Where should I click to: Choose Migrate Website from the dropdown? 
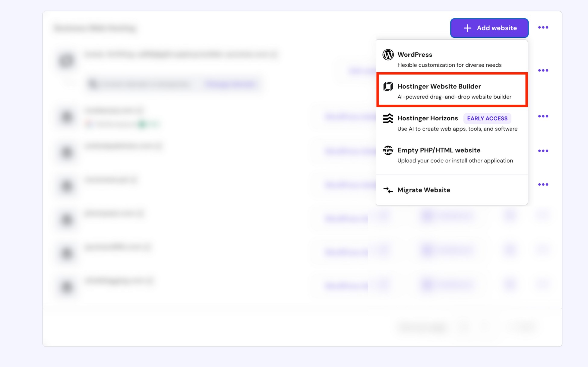[423, 190]
